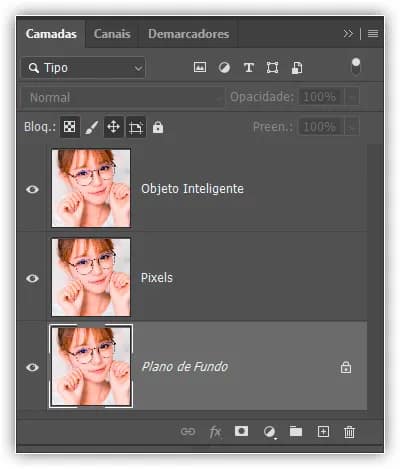Select the Plano de Fundo layer name
400x469 pixels.
coord(185,367)
